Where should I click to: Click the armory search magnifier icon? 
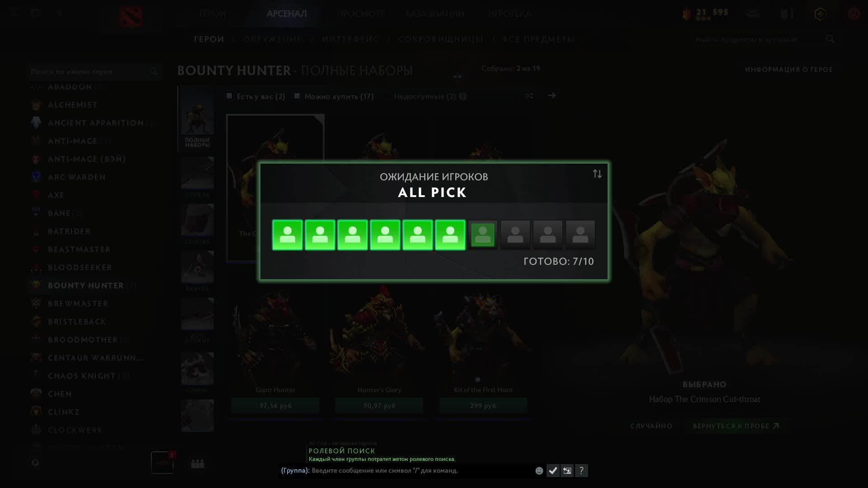coord(830,39)
